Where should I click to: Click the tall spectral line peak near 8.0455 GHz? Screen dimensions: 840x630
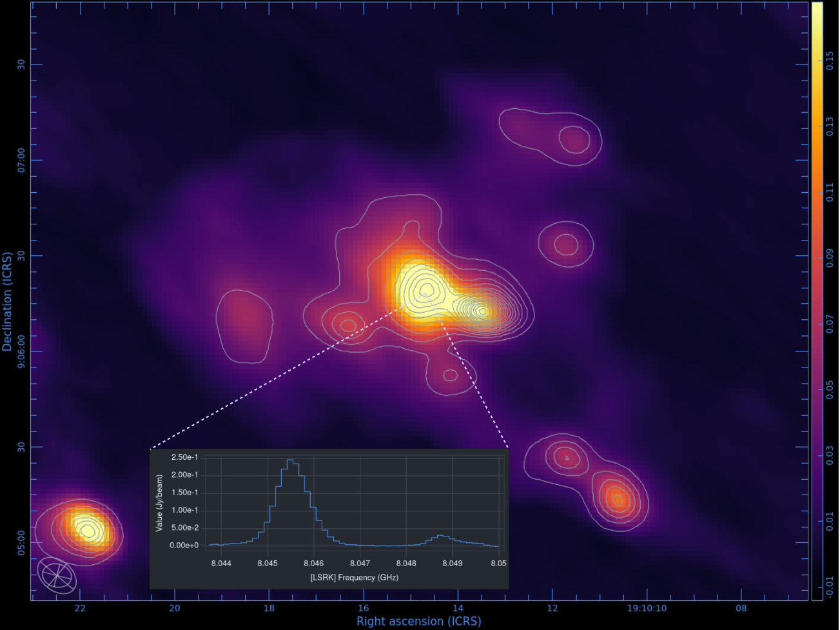point(291,461)
